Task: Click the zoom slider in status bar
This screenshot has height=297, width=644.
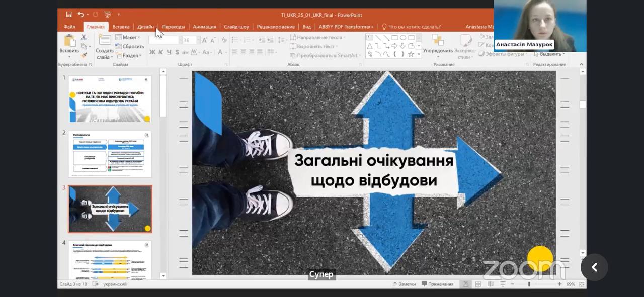Action: click(529, 284)
